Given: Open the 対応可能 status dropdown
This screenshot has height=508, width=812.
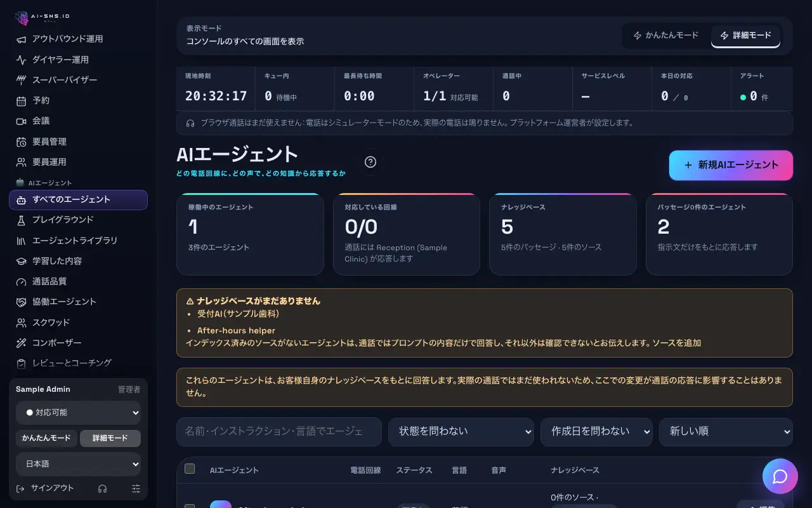Looking at the screenshot, I should coord(79,413).
